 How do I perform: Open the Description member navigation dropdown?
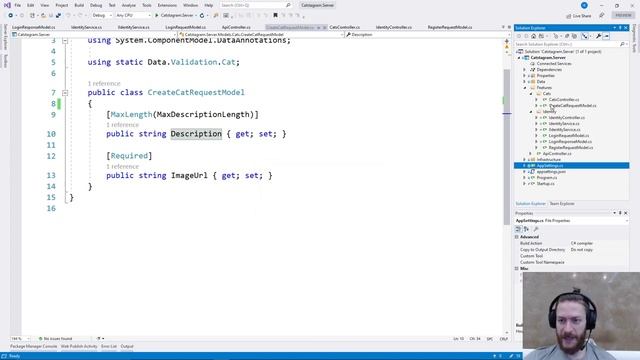click(x=427, y=35)
